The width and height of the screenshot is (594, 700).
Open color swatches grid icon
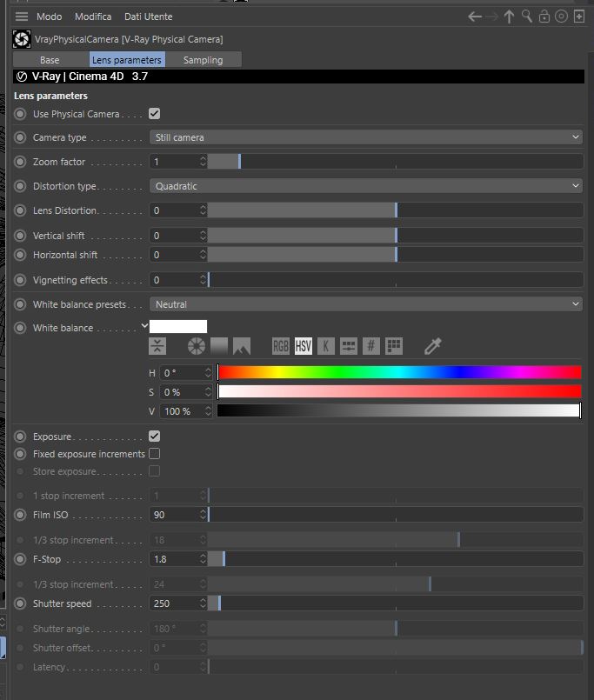394,346
